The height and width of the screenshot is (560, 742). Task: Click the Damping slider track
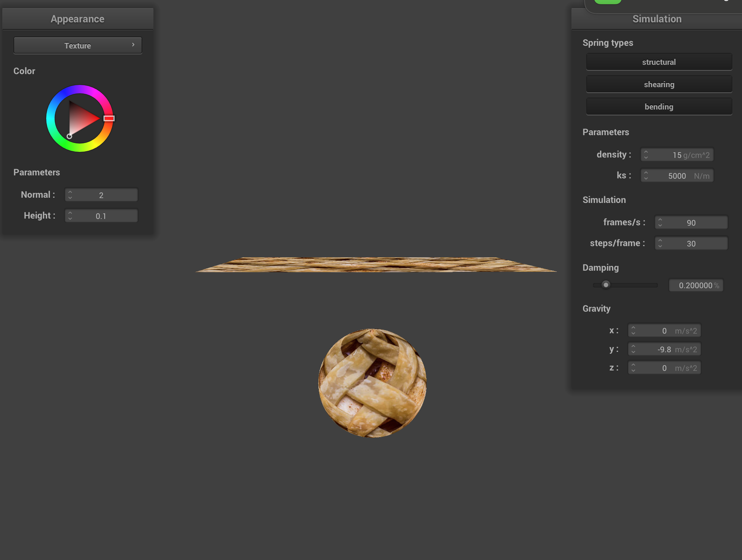(x=625, y=285)
